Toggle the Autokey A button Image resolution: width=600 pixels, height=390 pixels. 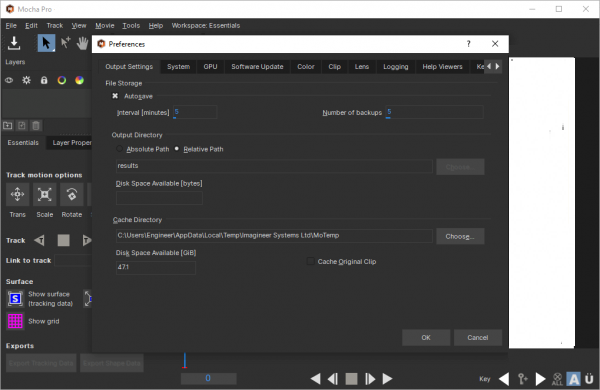click(573, 379)
